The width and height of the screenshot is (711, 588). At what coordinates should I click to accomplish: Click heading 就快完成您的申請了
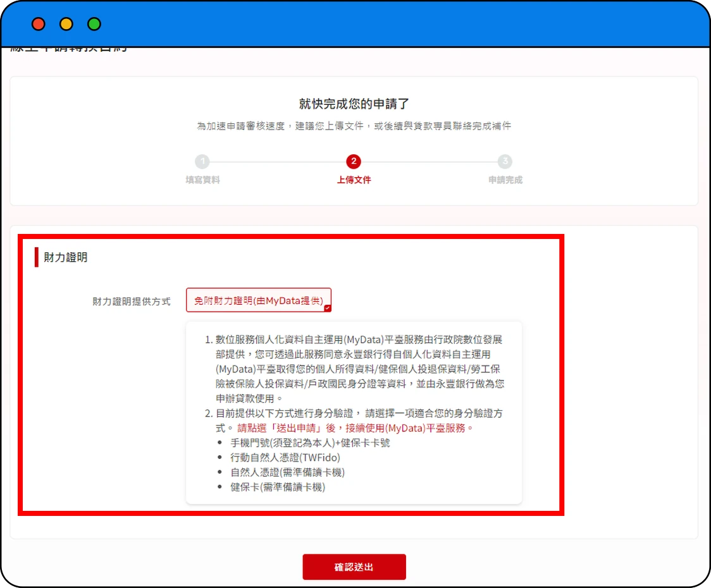[x=354, y=104]
